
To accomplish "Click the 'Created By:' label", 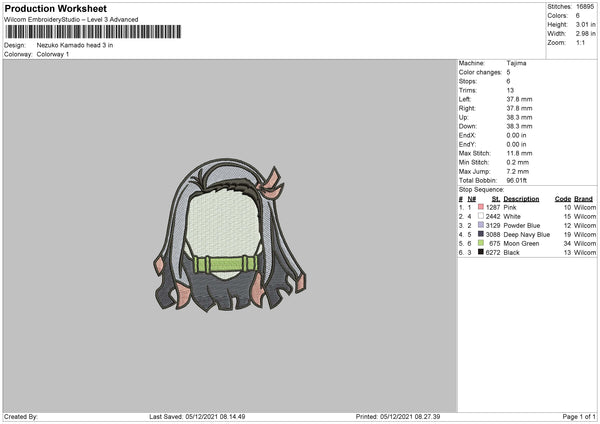I will [21, 417].
